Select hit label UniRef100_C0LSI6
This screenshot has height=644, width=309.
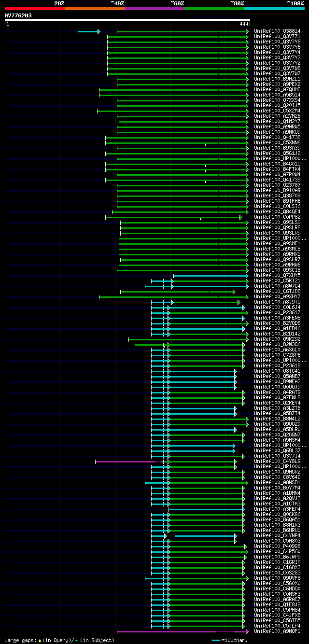point(277,206)
